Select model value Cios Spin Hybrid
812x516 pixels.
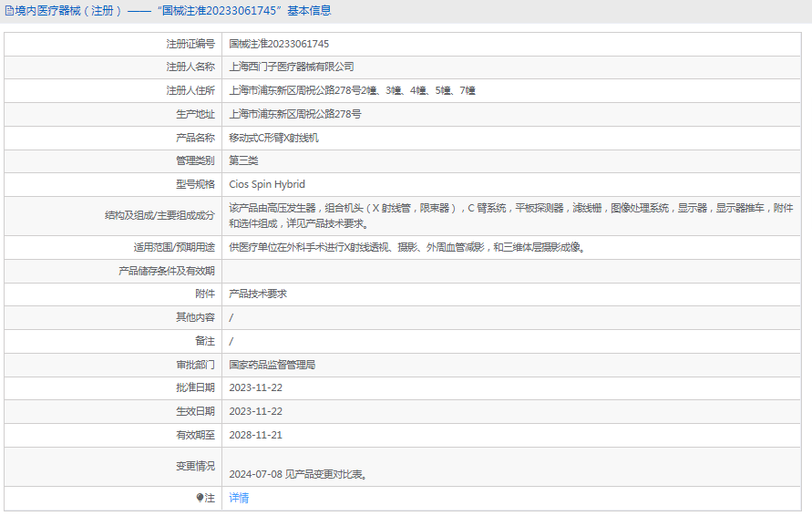(267, 184)
